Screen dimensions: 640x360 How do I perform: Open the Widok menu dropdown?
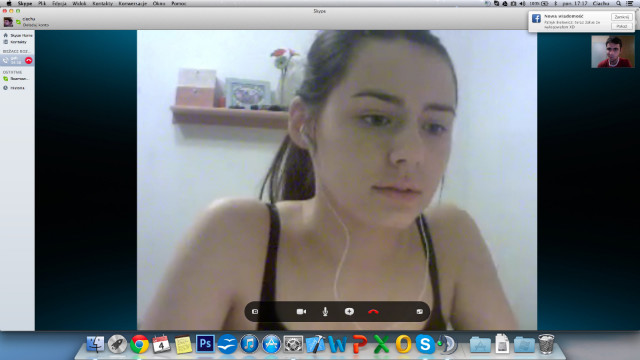pyautogui.click(x=79, y=3)
